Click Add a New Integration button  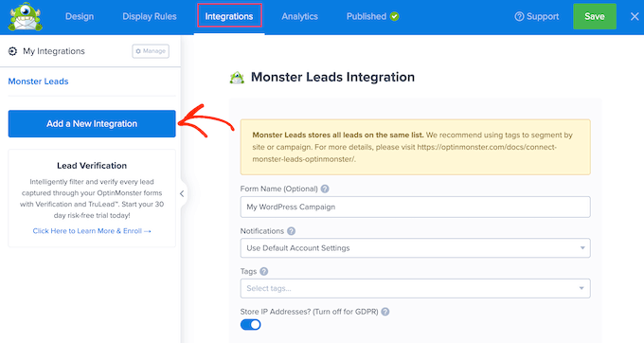point(92,123)
